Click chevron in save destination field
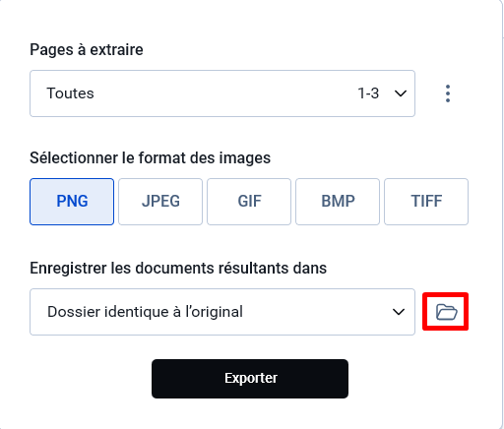Viewport: 504px width, 429px height. pyautogui.click(x=399, y=312)
